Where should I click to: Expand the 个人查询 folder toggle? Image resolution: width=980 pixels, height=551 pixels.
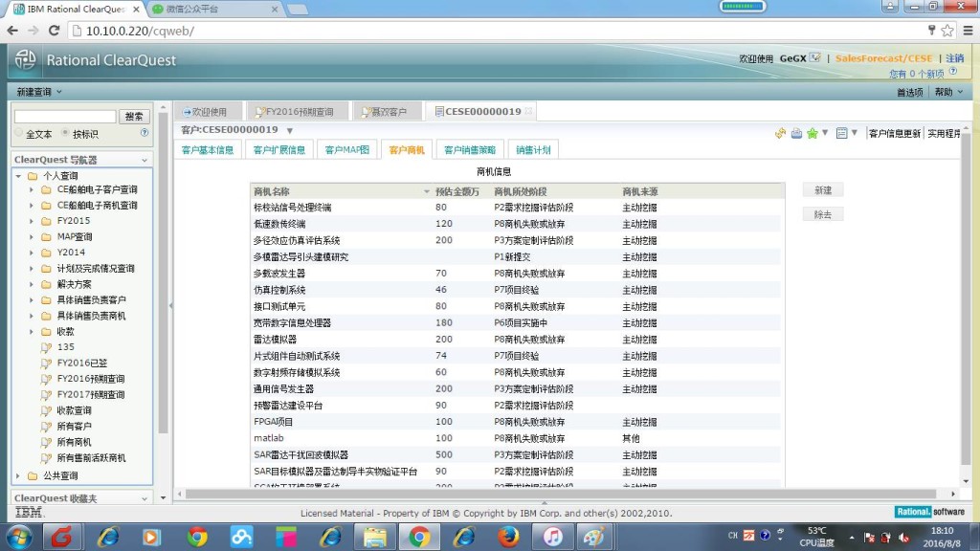[18, 176]
